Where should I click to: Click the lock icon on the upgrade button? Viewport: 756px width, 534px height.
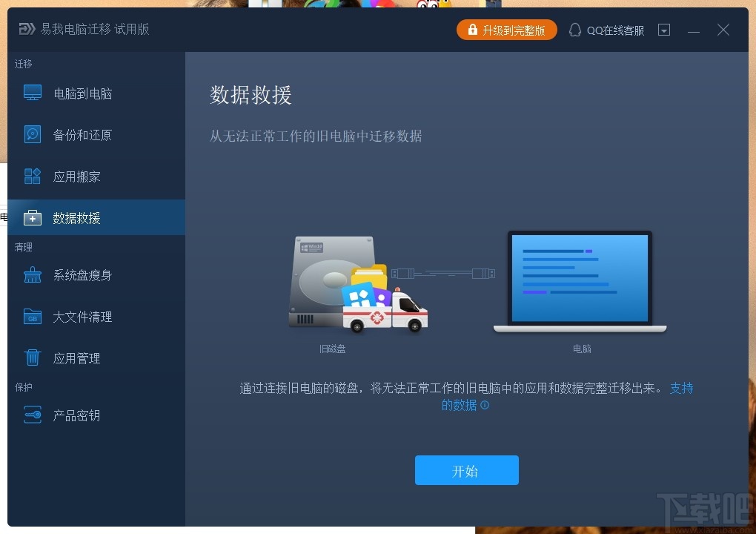coord(472,30)
